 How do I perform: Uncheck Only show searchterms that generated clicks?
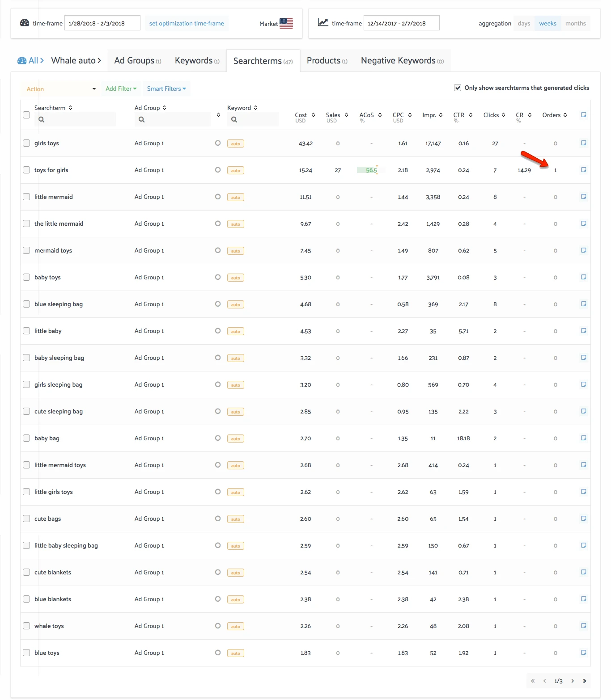tap(458, 88)
